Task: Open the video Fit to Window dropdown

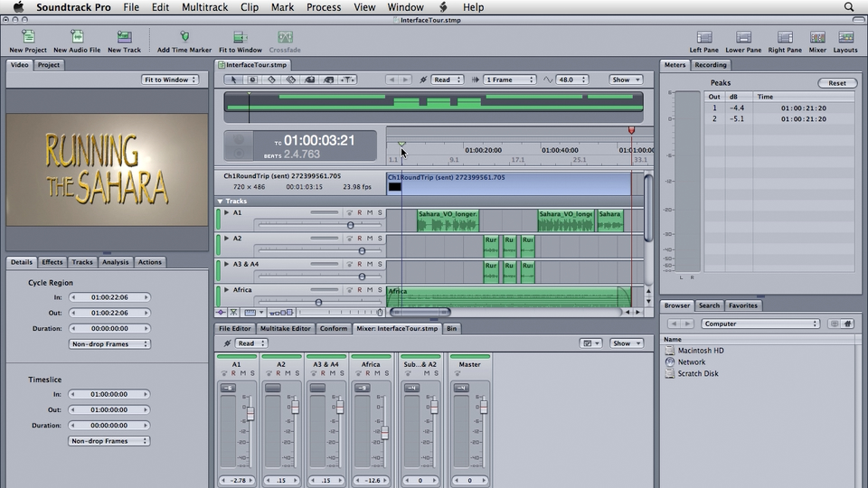Action: pos(170,80)
